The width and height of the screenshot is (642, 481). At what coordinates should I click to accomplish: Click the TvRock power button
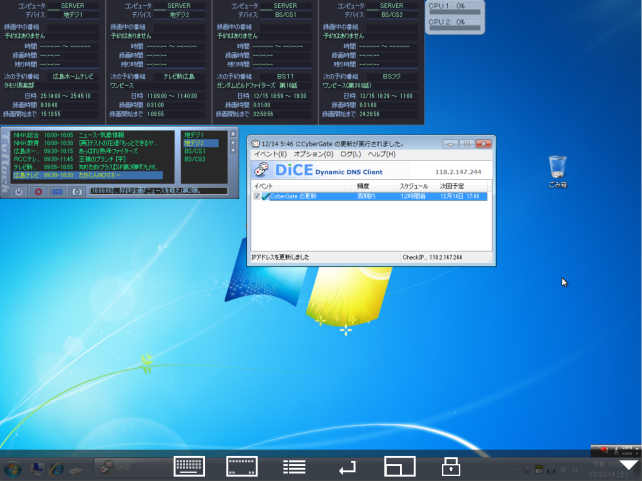tap(19, 191)
